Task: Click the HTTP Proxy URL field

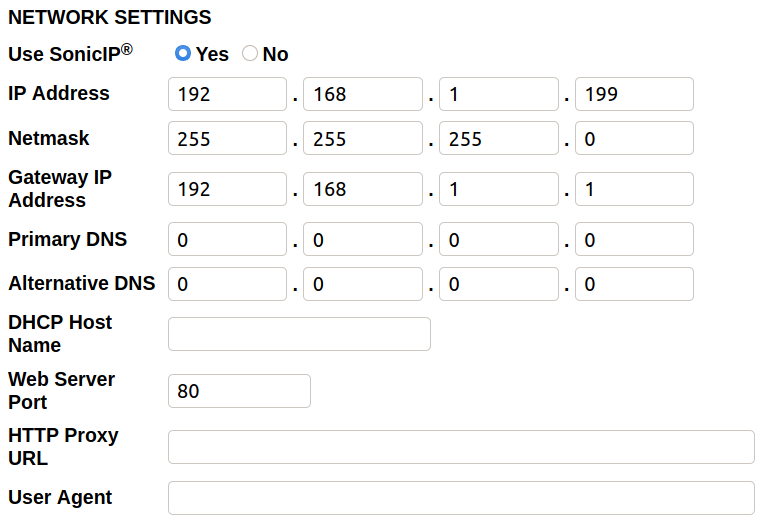Action: [x=461, y=447]
